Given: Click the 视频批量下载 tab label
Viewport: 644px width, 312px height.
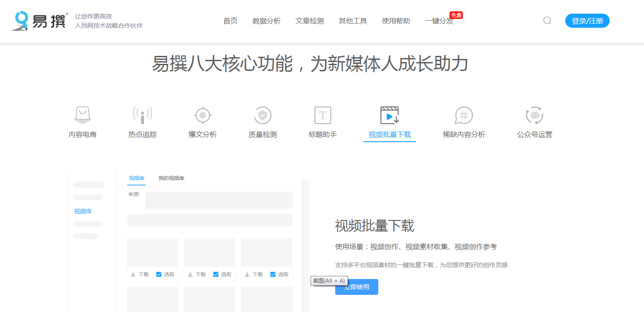Looking at the screenshot, I should tap(390, 135).
